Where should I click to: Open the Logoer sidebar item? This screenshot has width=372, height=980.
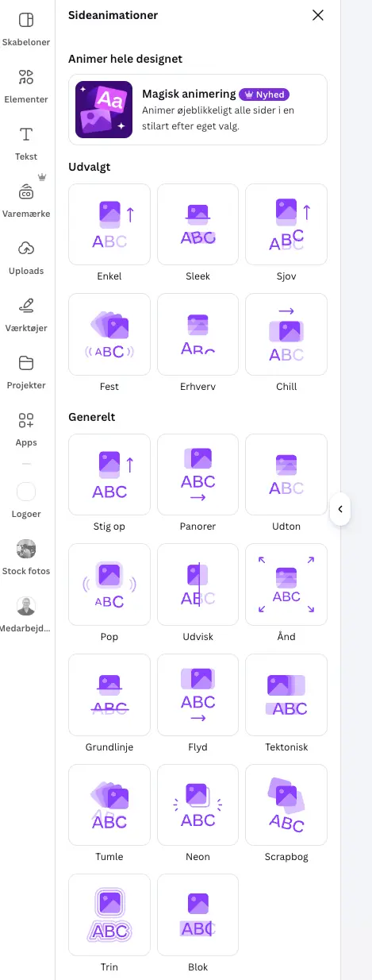[26, 500]
